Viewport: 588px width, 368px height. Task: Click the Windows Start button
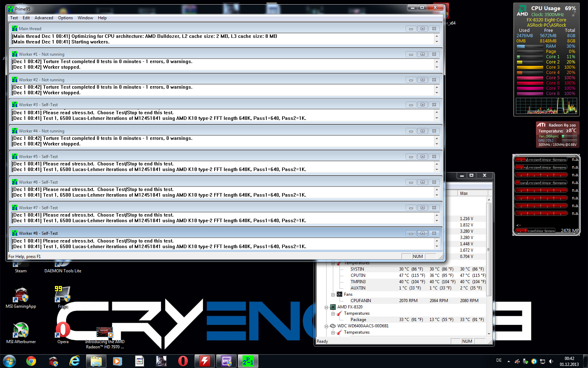(x=9, y=361)
